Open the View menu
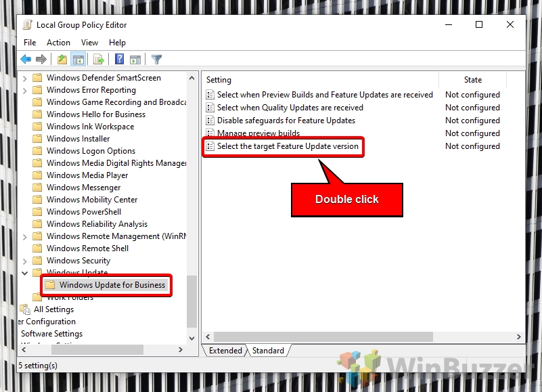The image size is (542, 392). tap(89, 42)
